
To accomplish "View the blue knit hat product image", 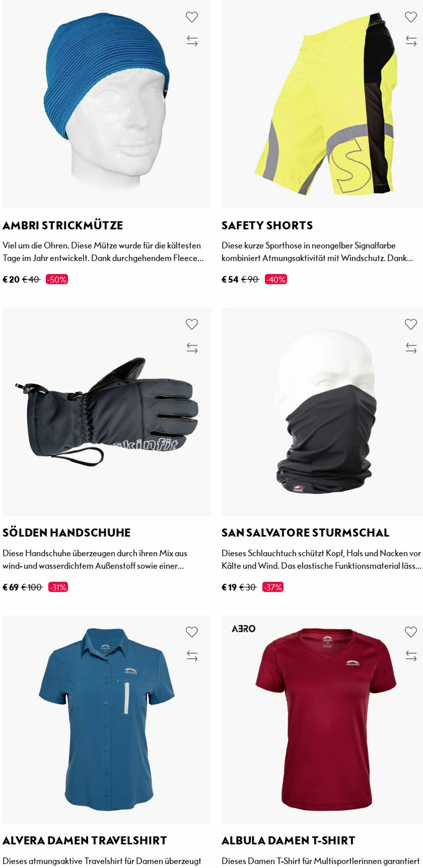I will point(107,104).
